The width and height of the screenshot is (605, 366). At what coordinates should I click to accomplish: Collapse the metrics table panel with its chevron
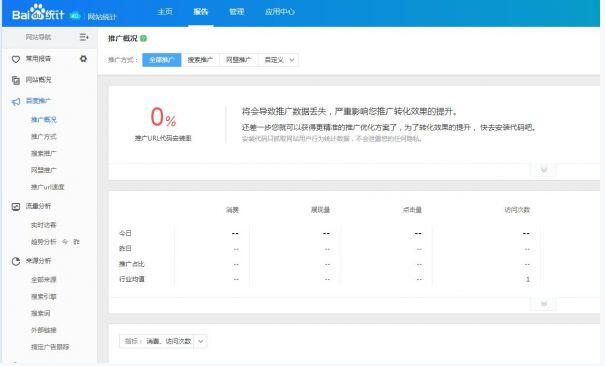click(x=544, y=304)
